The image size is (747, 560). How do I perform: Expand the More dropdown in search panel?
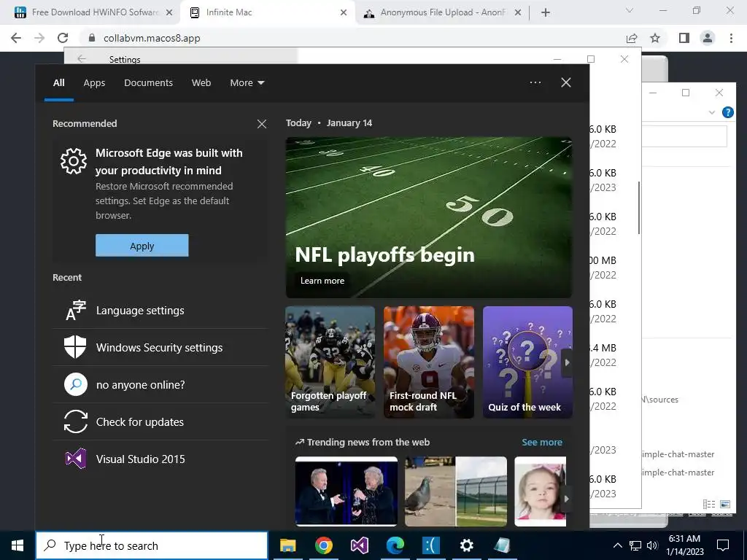click(x=247, y=83)
